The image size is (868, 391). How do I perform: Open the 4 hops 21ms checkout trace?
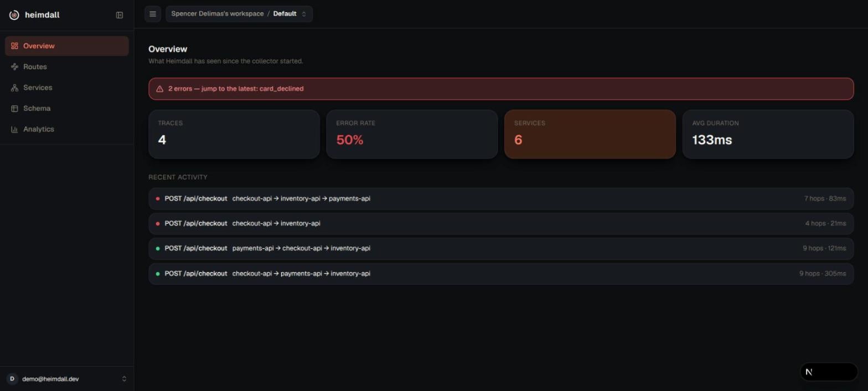(x=501, y=224)
